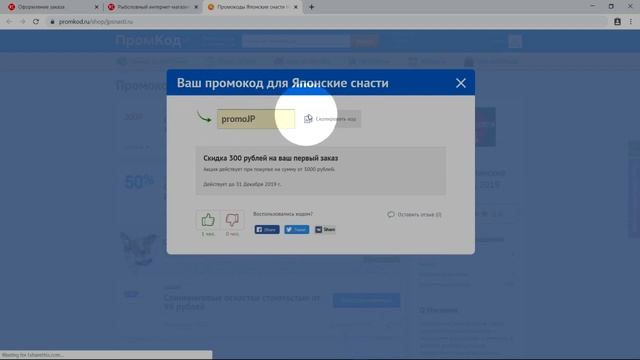The width and height of the screenshot is (640, 360).
Task: Minimize the browser window
Action: point(593,6)
